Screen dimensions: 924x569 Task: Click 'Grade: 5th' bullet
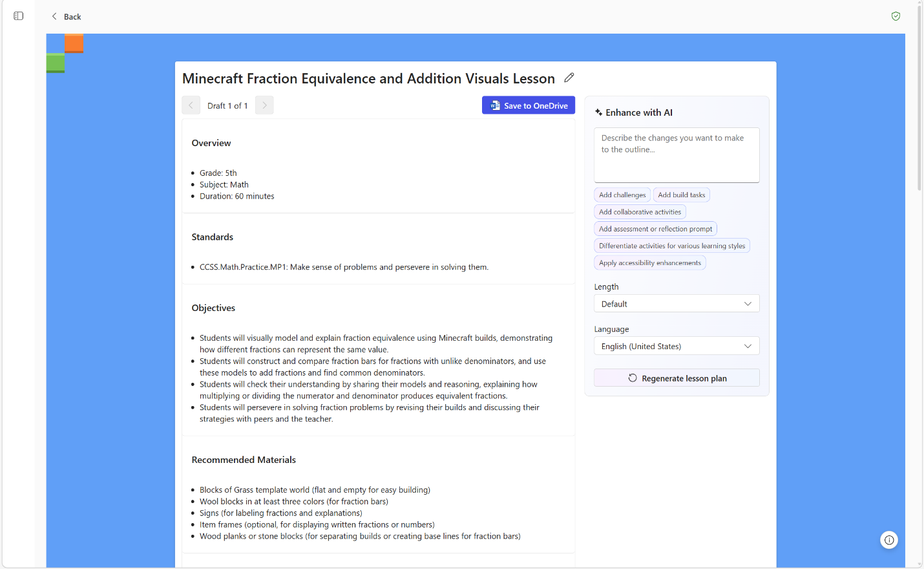pos(218,173)
